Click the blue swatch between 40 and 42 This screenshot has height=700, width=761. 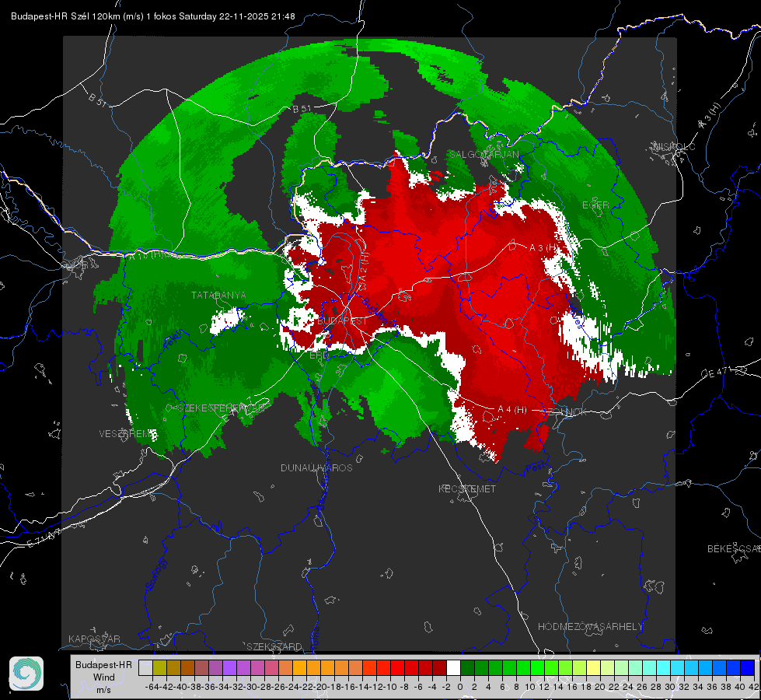[x=747, y=667]
